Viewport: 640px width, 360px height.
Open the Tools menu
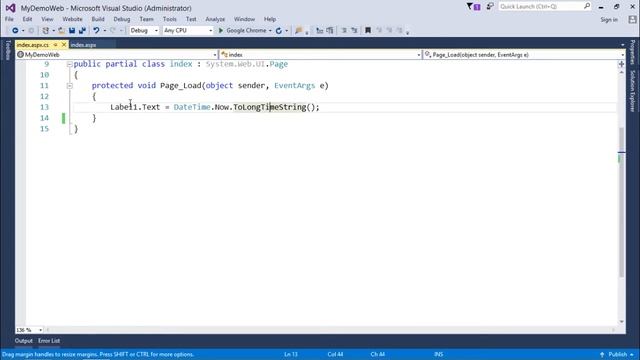[x=170, y=19]
